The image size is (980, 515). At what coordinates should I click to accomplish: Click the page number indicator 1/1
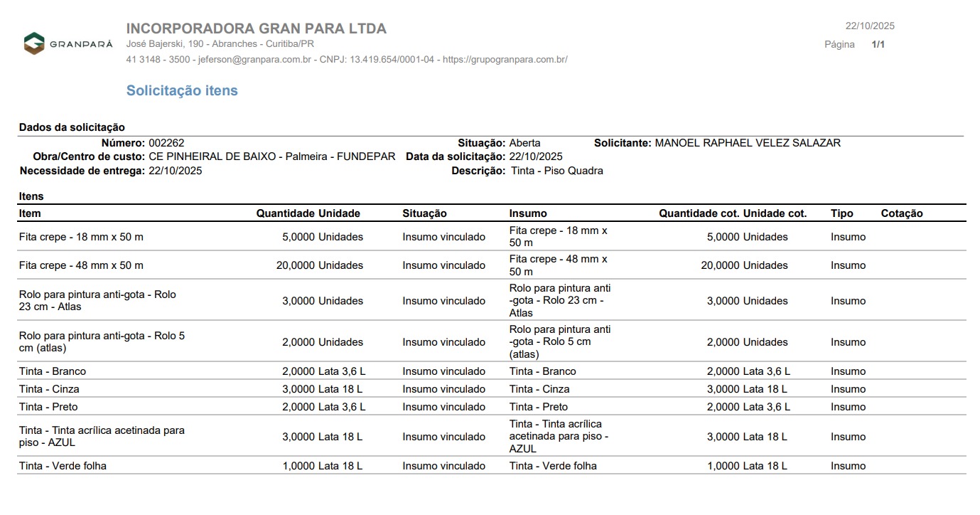click(878, 44)
